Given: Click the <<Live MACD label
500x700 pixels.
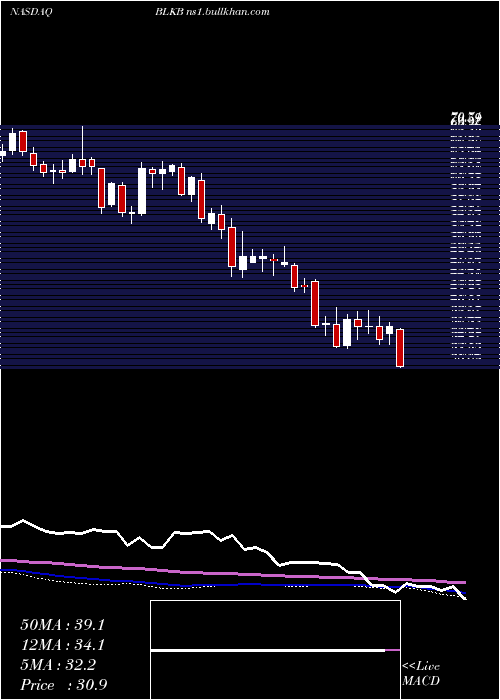Looking at the screenshot, I should tap(421, 674).
